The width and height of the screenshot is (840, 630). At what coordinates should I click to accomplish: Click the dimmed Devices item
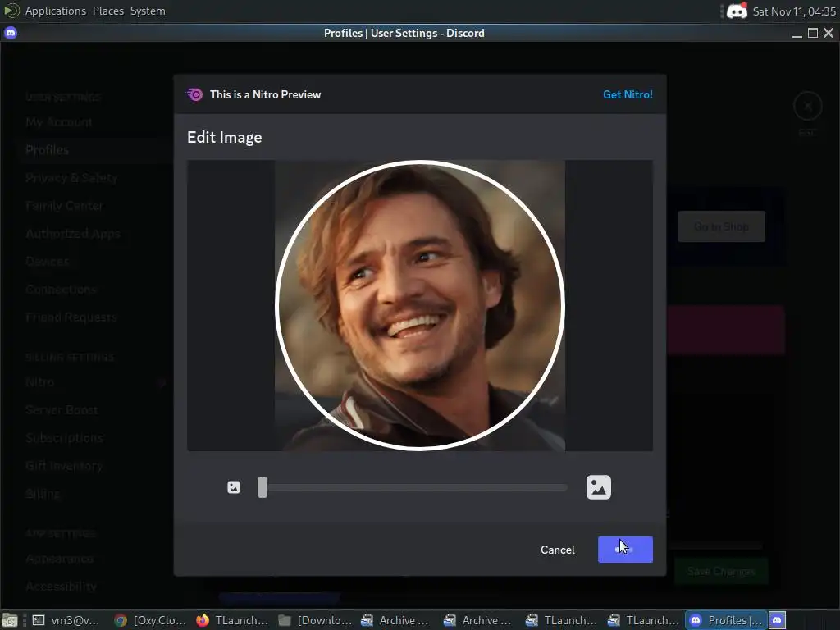47,262
